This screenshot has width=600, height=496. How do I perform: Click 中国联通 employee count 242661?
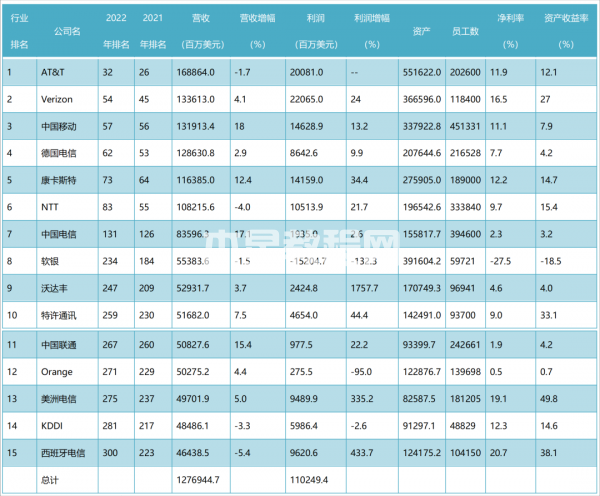click(465, 345)
